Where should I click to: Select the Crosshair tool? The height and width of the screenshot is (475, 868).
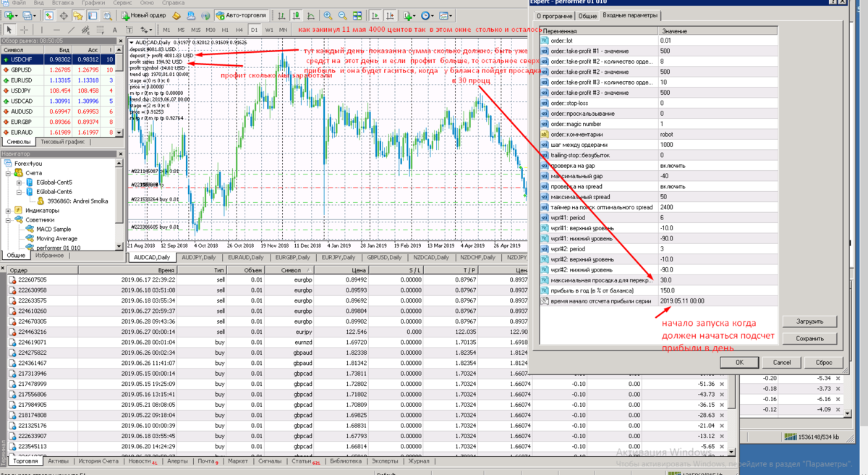click(x=24, y=30)
